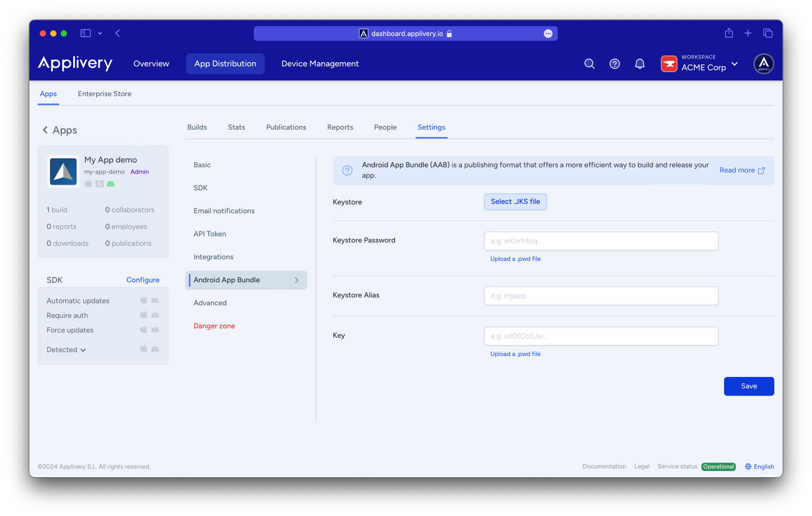Click the Select .JKS file button

(x=515, y=202)
